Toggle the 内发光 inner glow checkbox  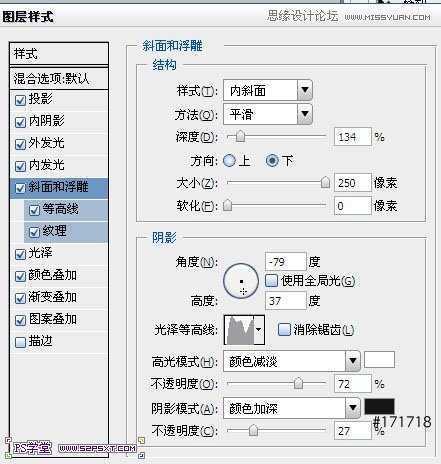click(x=20, y=166)
